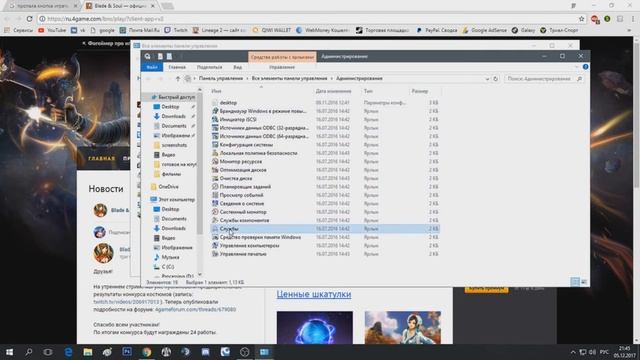640x360 pixels.
Task: Select Брандмауэр Windows shortcut icon
Action: [215, 111]
